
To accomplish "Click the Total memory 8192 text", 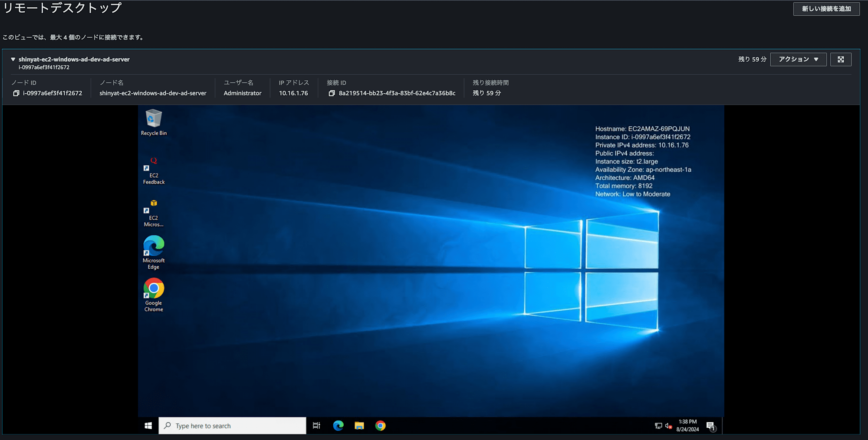I will point(624,186).
